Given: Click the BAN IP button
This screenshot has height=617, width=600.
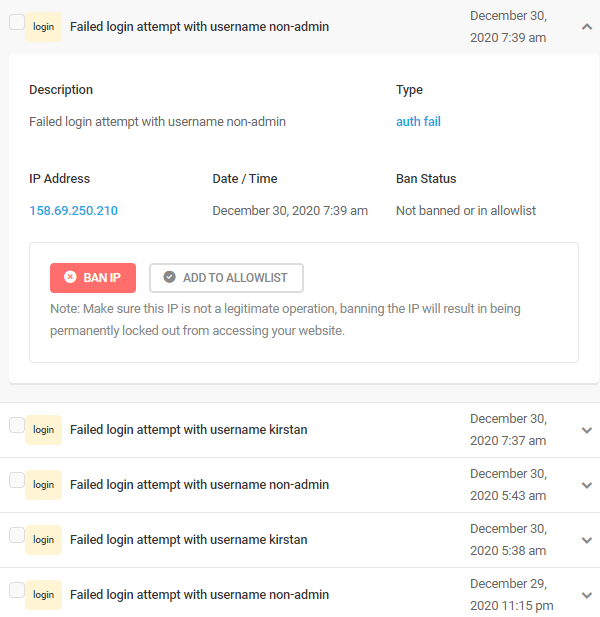Looking at the screenshot, I should [93, 278].
